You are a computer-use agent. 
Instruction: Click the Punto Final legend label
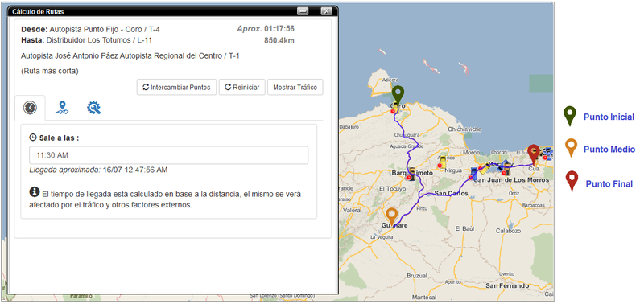[609, 184]
